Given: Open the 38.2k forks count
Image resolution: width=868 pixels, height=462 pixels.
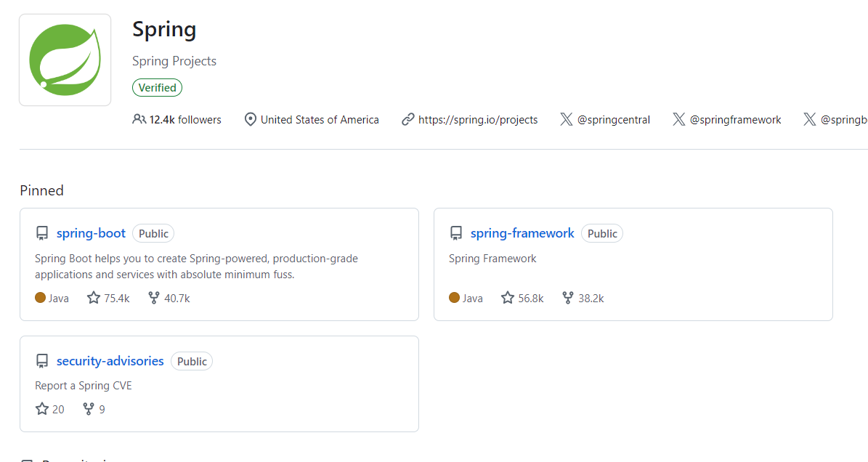Looking at the screenshot, I should pos(591,299).
